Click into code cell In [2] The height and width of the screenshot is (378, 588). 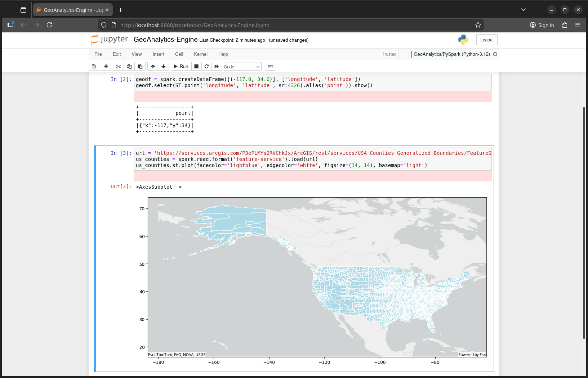(313, 82)
